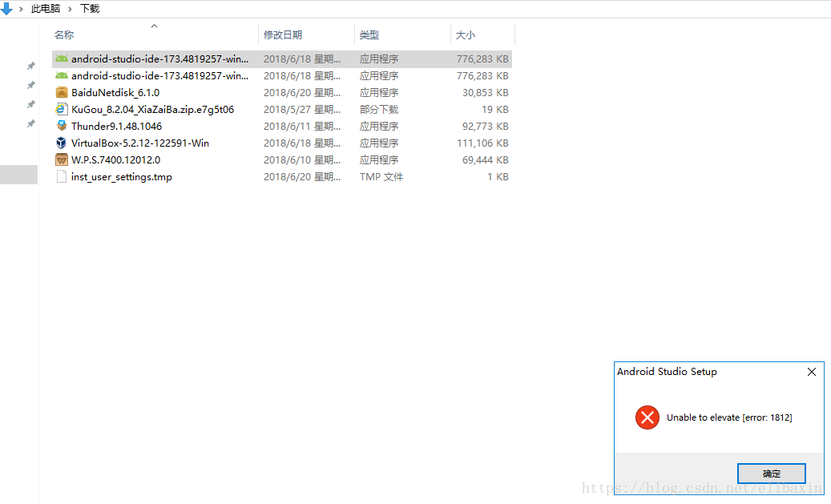Click the 111,106 KB size cell
Viewport: 831px width, 504px height.
[x=482, y=143]
